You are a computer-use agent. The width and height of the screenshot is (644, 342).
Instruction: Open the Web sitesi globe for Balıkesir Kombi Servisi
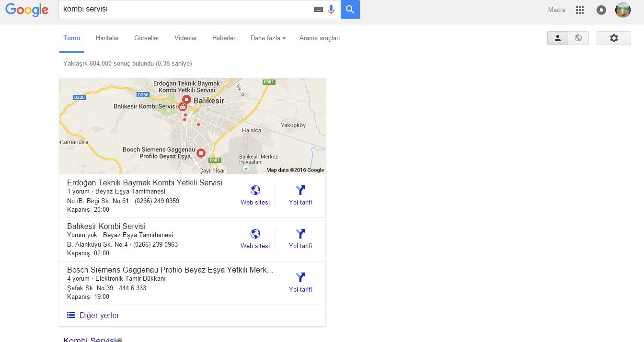tap(255, 239)
